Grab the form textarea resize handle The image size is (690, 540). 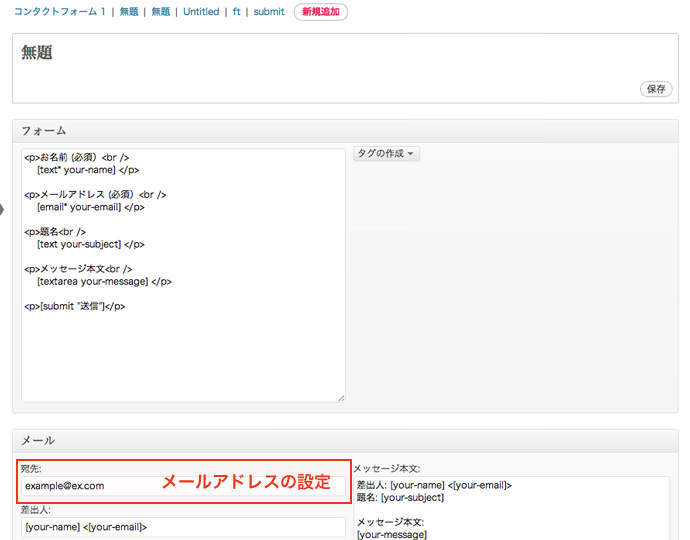click(x=341, y=398)
